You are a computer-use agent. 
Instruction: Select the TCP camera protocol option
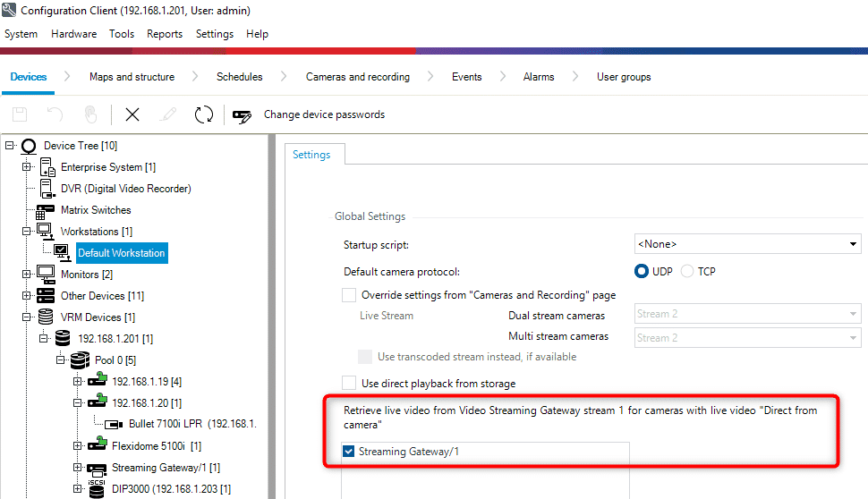click(x=687, y=271)
